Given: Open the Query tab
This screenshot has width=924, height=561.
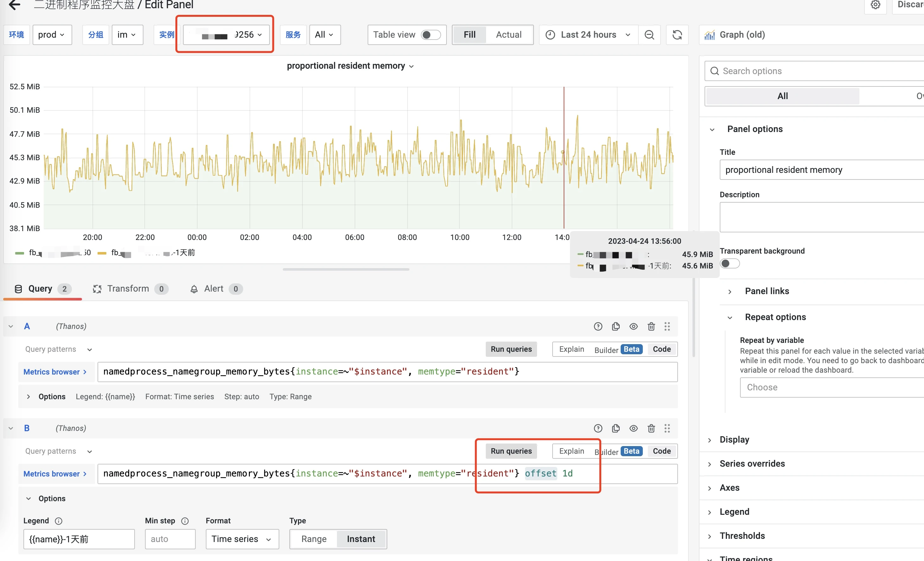Looking at the screenshot, I should pos(42,289).
